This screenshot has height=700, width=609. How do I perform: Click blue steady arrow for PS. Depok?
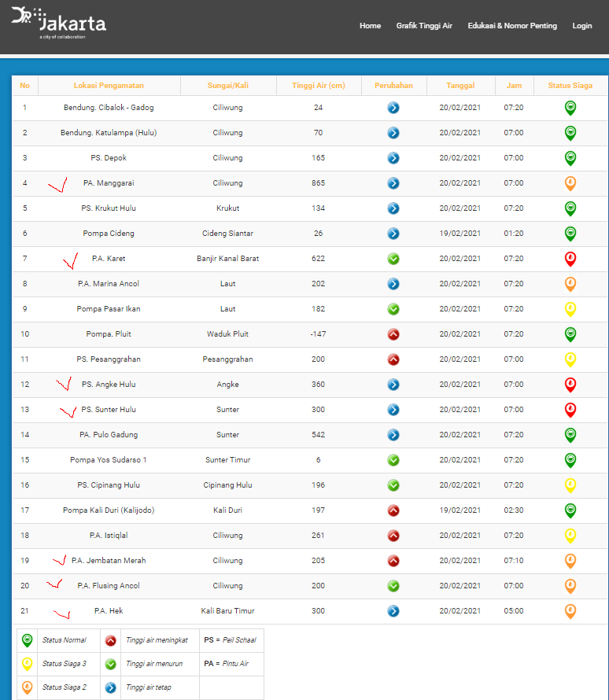pos(393,158)
